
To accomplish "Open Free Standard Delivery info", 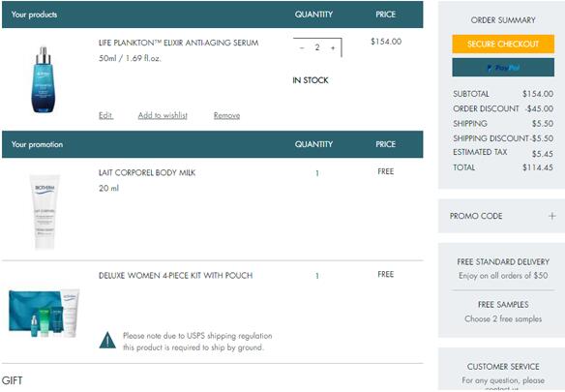I will point(503,261).
